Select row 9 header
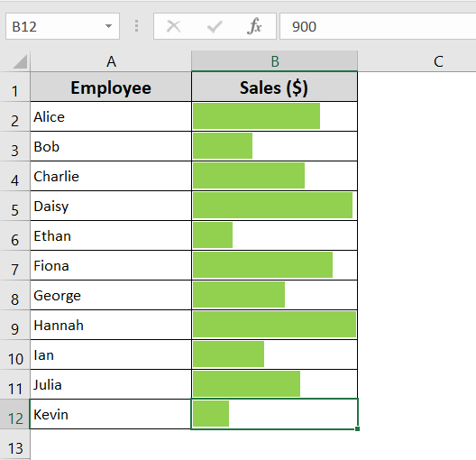The image size is (476, 460). tap(14, 325)
